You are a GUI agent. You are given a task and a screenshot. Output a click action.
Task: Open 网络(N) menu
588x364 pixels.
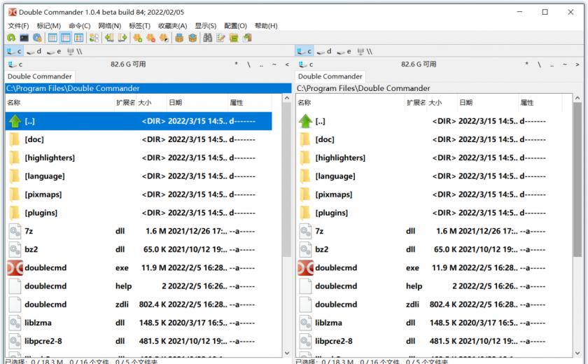point(109,26)
